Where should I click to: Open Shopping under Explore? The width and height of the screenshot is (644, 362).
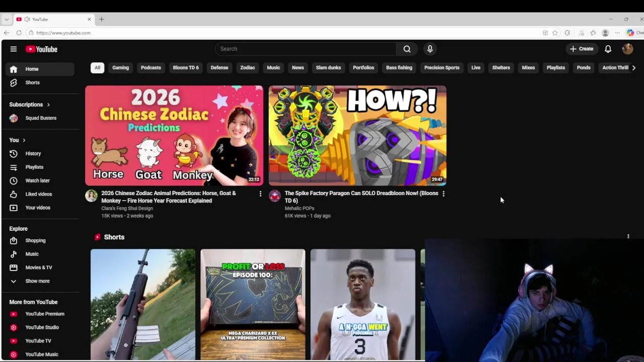pos(40,240)
